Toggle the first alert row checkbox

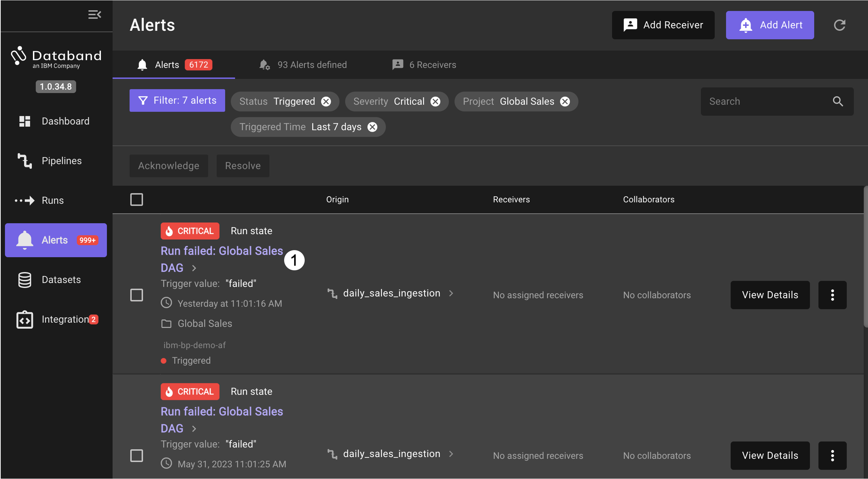coord(136,295)
